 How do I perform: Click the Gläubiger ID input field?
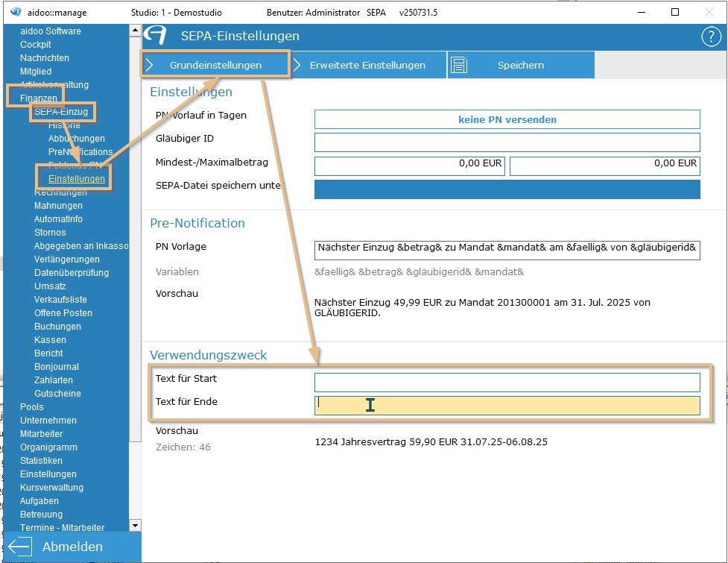507,142
